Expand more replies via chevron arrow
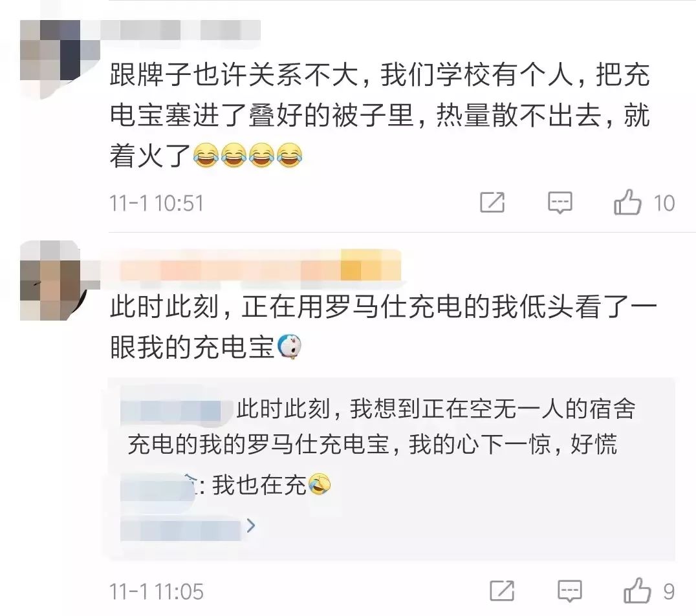Screen dimensions: 696x616 (251, 526)
